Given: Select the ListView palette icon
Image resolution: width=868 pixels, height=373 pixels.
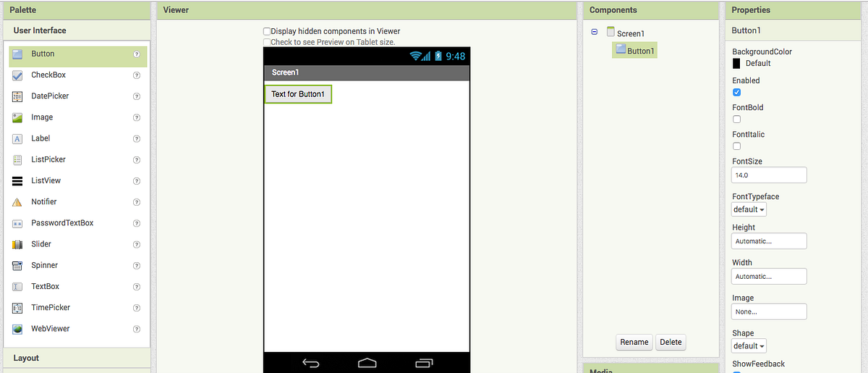Looking at the screenshot, I should [x=17, y=181].
